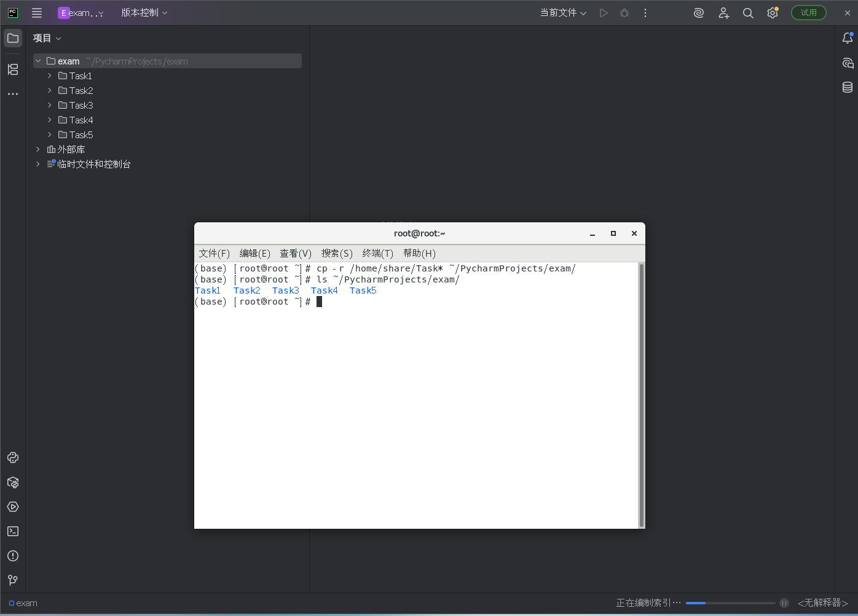Open the Terminal tool window icon
This screenshot has height=616, width=858.
coord(13,531)
